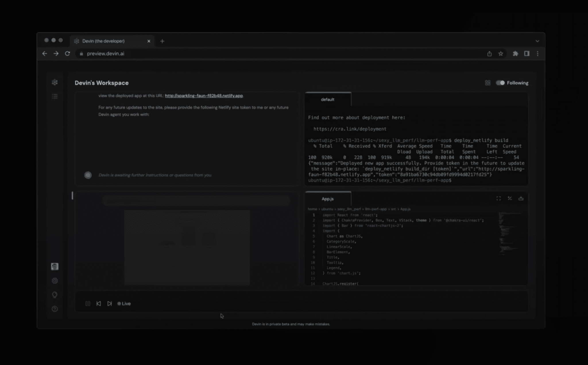Open Devin's logo icon in the sidebar
Viewport: 588px width, 365px height.
(x=55, y=82)
